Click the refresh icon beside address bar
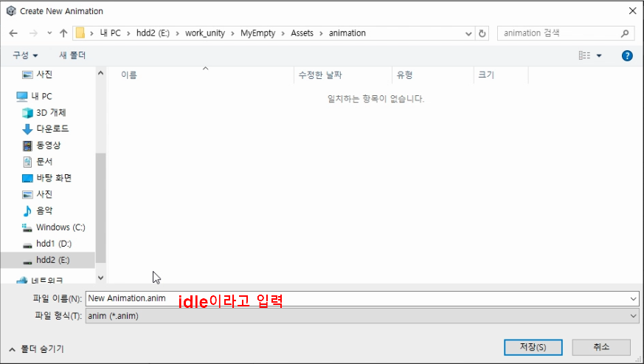Viewport: 644px width, 364px height. (482, 33)
